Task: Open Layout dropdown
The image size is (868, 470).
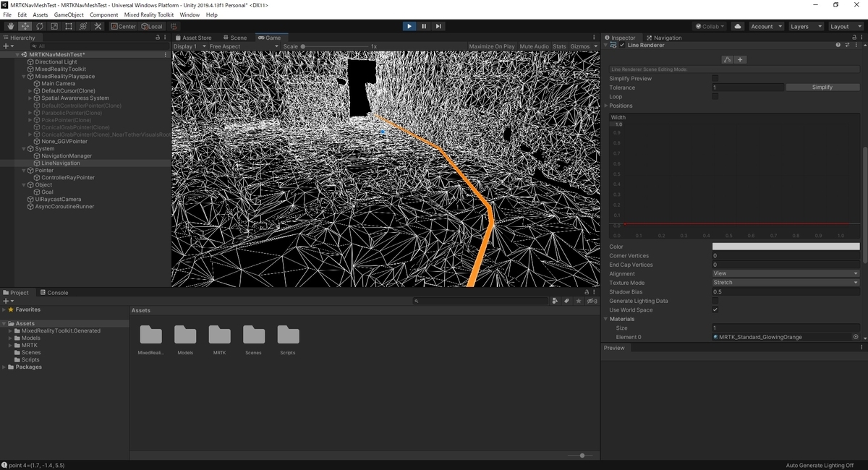Action: click(x=845, y=26)
